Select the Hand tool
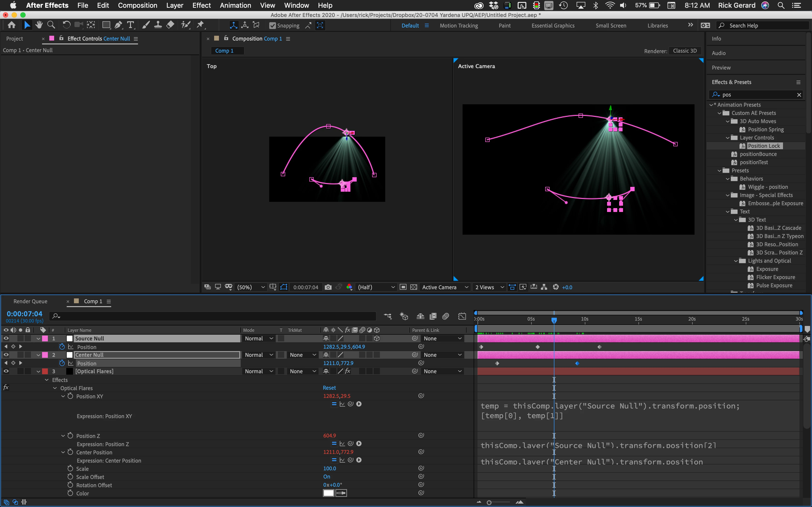Image resolution: width=812 pixels, height=507 pixels. click(x=39, y=25)
